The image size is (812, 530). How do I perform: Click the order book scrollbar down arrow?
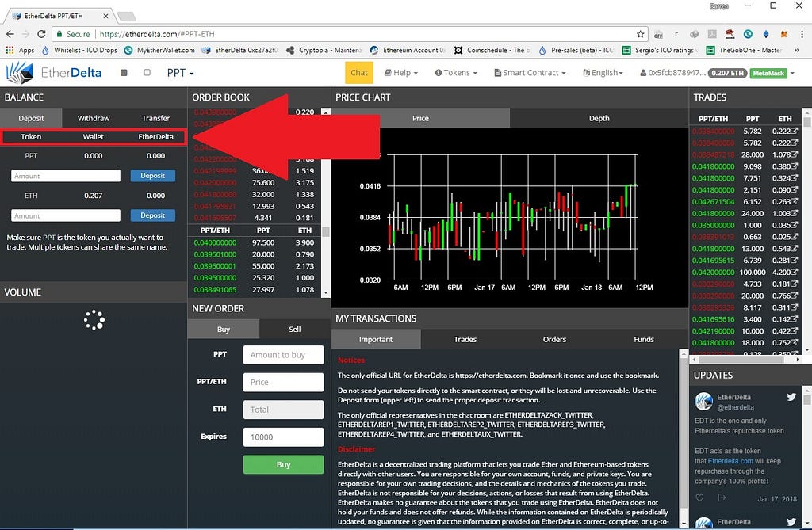326,293
